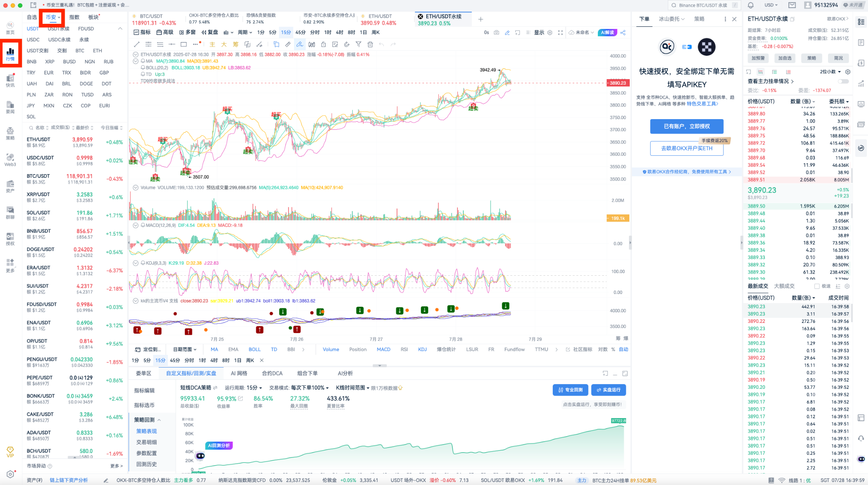Toggle the MACD sub-indicator
868x485 pixels.
click(383, 349)
